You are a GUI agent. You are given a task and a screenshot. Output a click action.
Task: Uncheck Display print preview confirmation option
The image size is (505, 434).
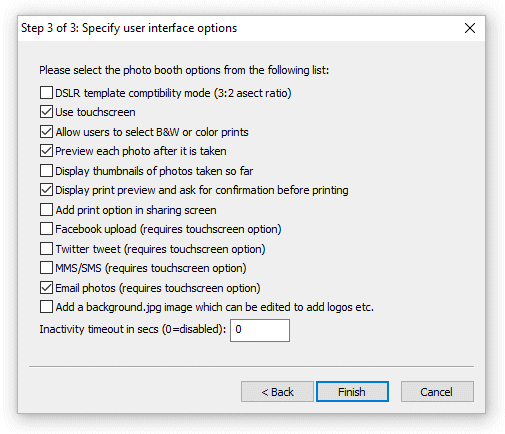[46, 190]
